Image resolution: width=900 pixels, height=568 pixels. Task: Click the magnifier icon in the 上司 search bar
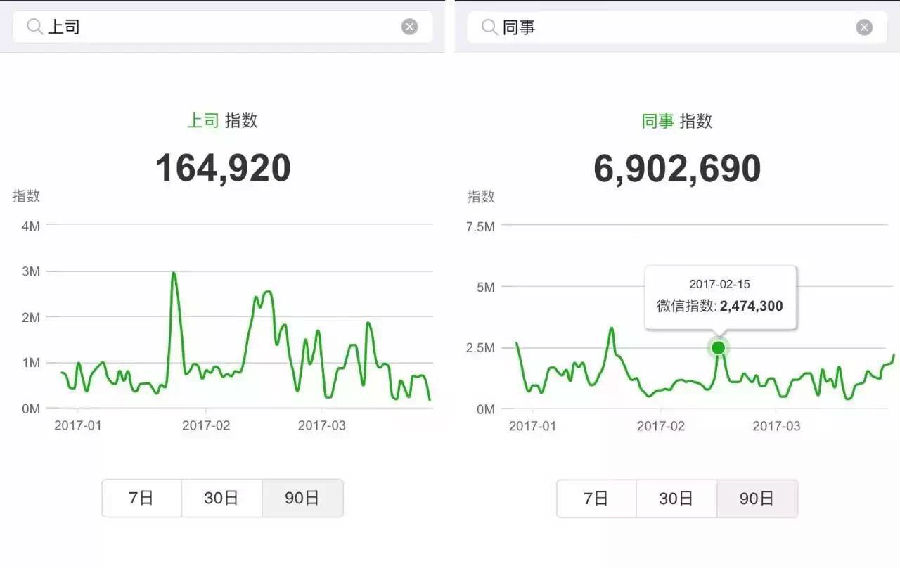[x=34, y=27]
